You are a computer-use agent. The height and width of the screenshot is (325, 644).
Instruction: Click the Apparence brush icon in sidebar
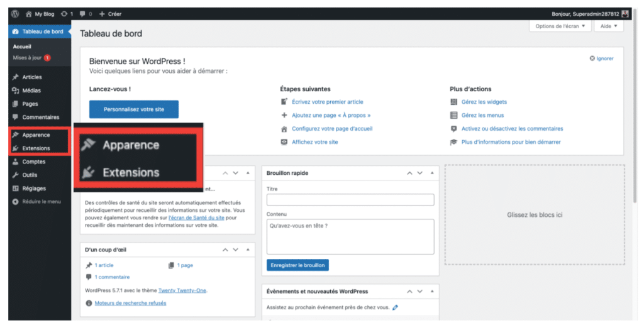pyautogui.click(x=16, y=135)
